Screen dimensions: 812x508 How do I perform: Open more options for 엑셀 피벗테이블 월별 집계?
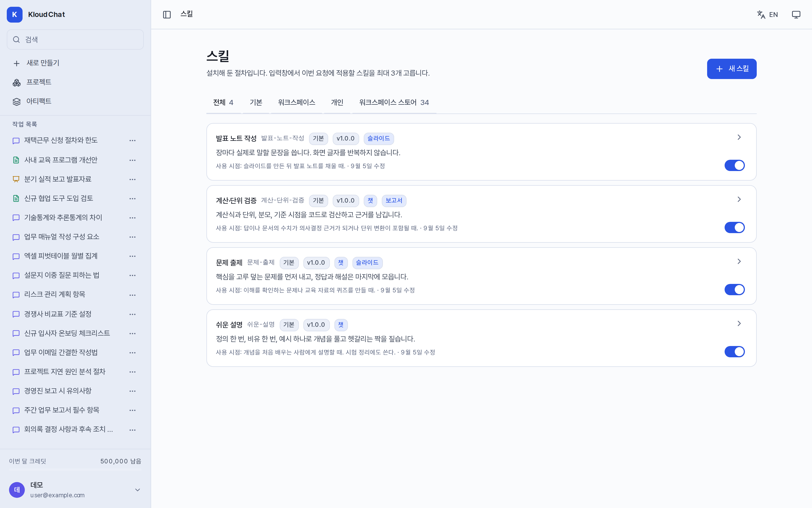[133, 256]
